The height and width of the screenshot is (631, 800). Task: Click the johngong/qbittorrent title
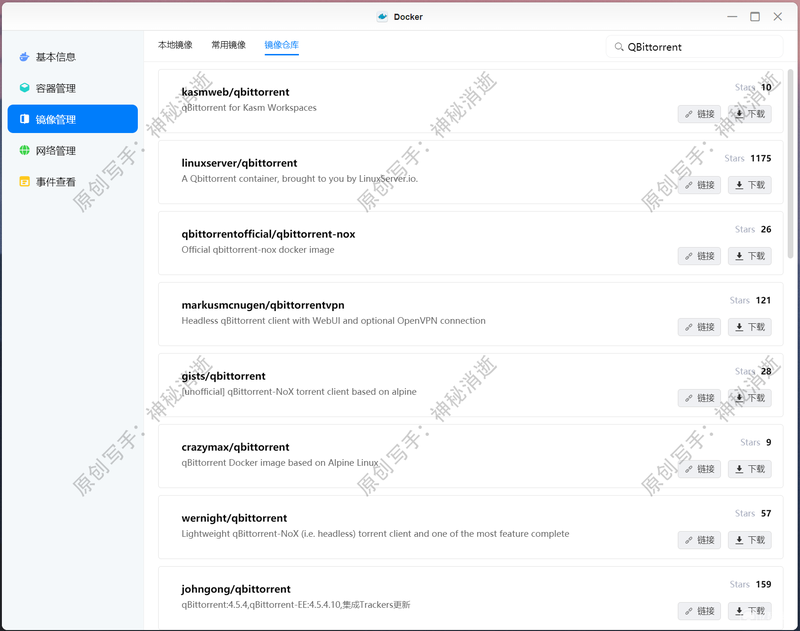click(x=236, y=589)
